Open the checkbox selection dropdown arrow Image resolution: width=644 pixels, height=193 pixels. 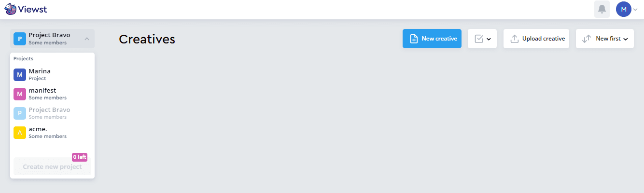pos(489,39)
